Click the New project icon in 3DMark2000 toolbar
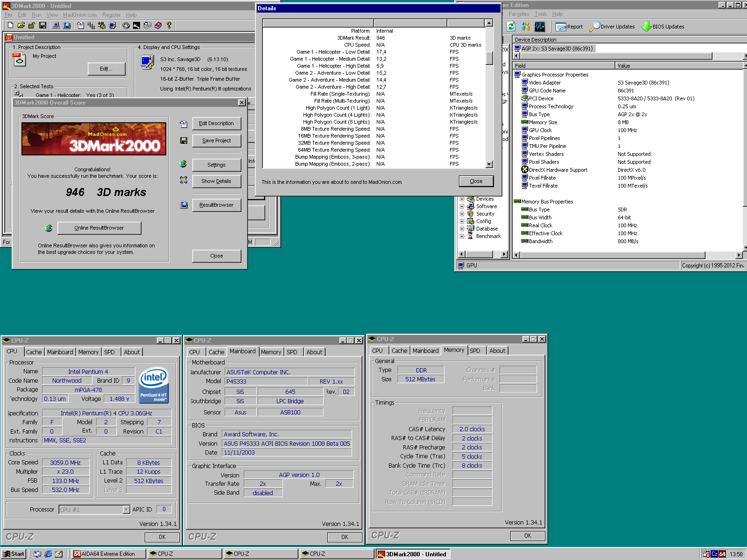The image size is (747, 560). point(10,25)
